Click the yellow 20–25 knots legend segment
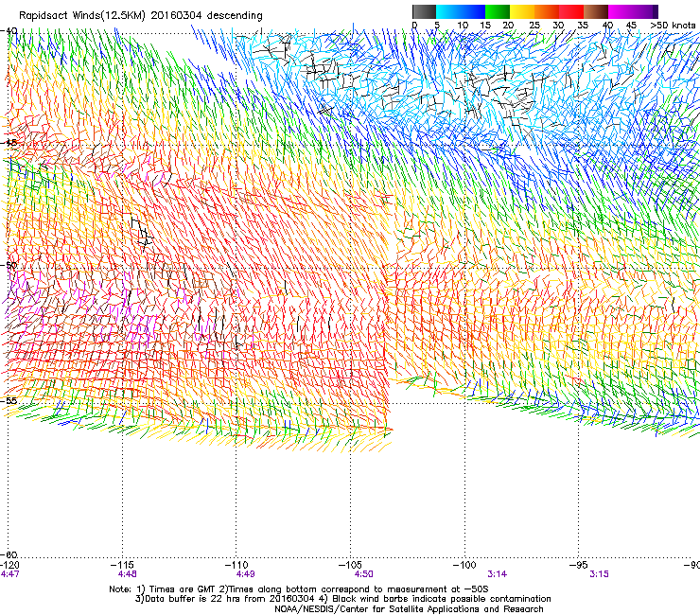This screenshot has height=615, width=700. [522, 11]
